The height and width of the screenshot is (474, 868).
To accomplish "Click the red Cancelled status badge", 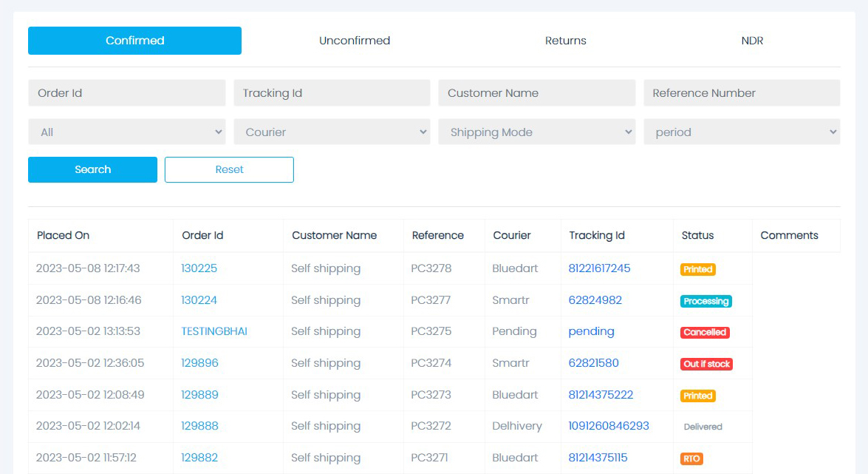I will (x=705, y=333).
